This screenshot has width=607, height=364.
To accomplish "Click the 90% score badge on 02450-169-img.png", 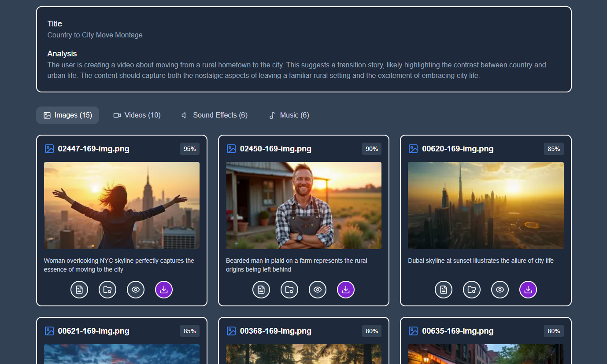I will pyautogui.click(x=372, y=149).
